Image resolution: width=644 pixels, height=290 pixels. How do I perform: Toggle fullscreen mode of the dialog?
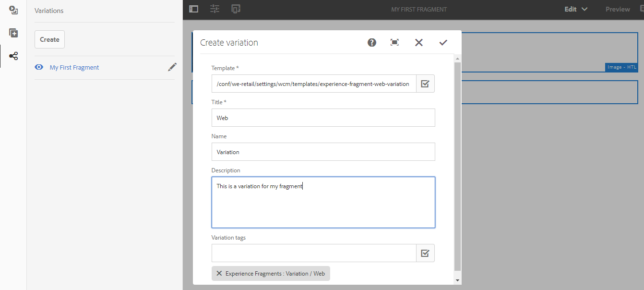coord(394,42)
